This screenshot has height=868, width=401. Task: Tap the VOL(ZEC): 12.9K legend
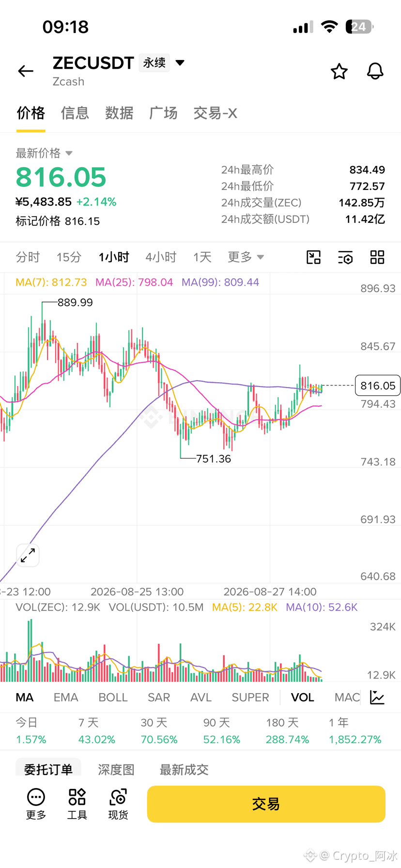click(58, 607)
